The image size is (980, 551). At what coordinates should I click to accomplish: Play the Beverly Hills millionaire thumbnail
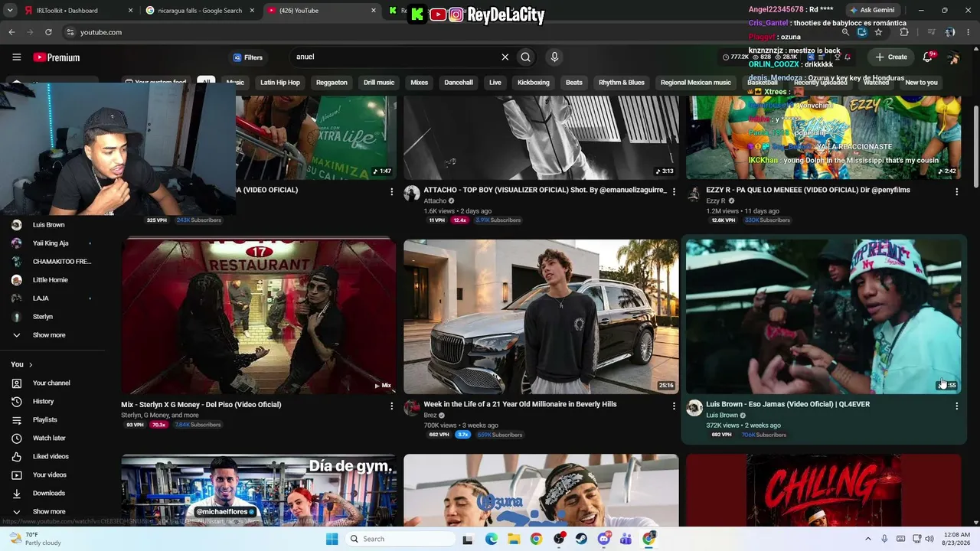coord(541,316)
